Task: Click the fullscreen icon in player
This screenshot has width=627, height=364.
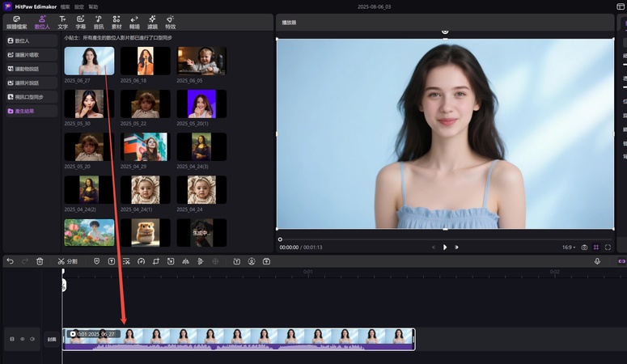Action: [608, 248]
